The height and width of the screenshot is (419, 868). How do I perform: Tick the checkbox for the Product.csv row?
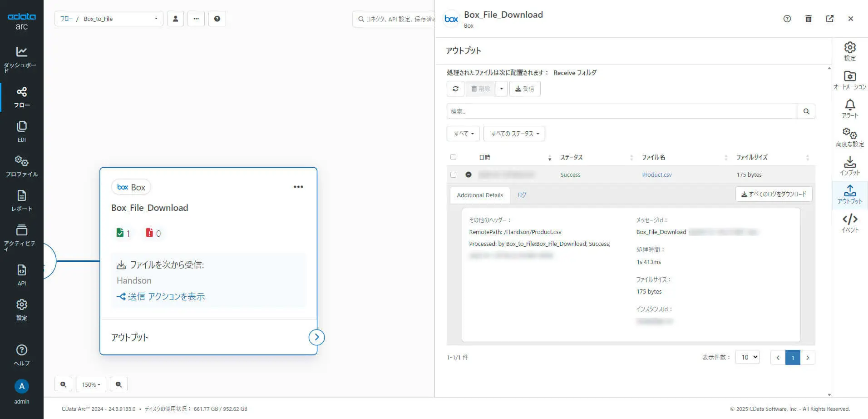tap(453, 175)
